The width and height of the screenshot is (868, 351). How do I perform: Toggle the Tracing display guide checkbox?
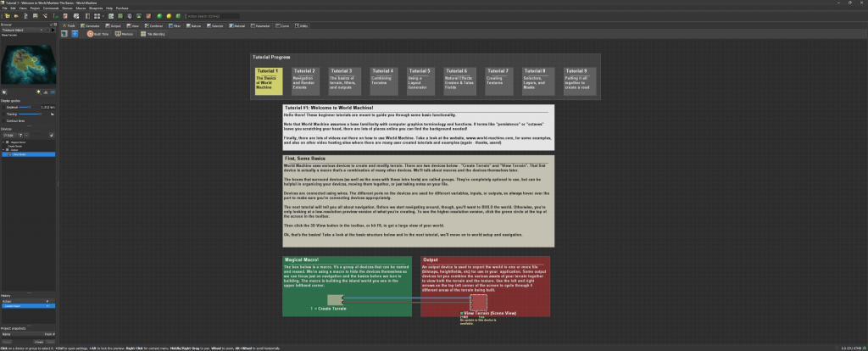(x=3, y=114)
